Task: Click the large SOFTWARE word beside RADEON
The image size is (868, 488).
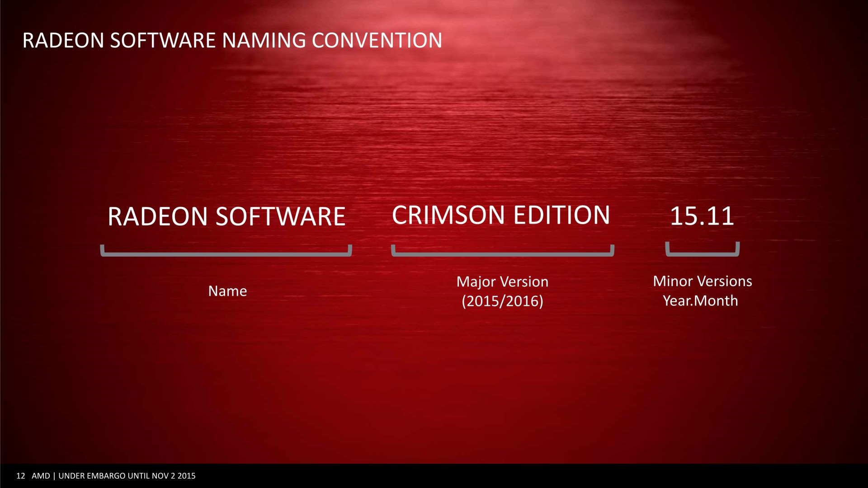Action: pos(280,216)
